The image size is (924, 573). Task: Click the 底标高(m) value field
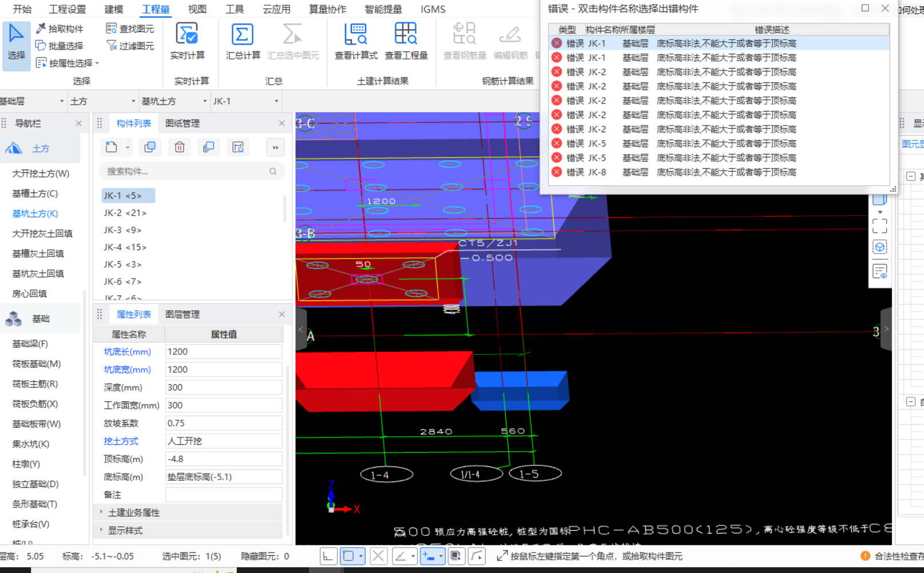[x=224, y=477]
